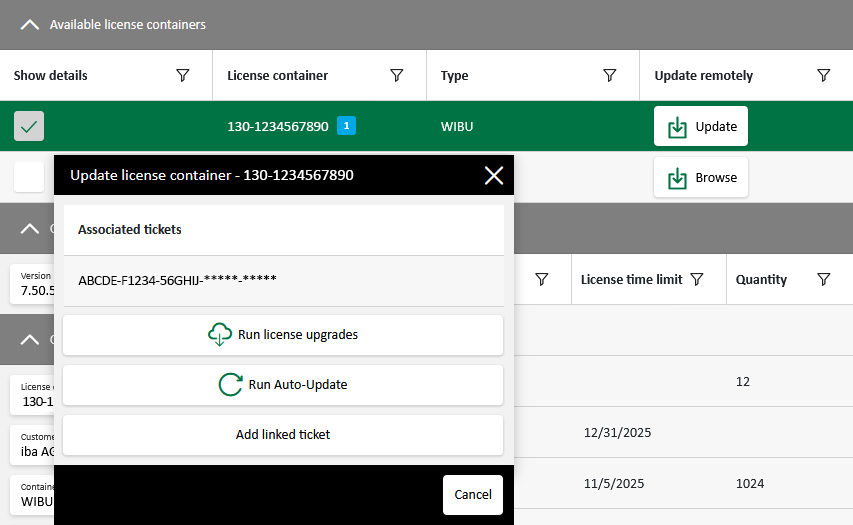853x525 pixels.
Task: Select the associated ticket ABCDE-F1234-56GHIJ
Action: pos(178,281)
